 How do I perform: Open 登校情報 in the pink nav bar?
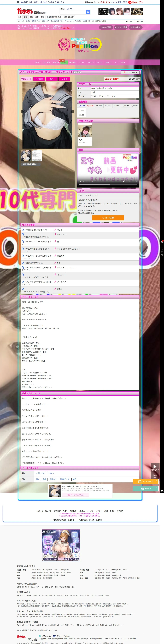(x=56, y=63)
